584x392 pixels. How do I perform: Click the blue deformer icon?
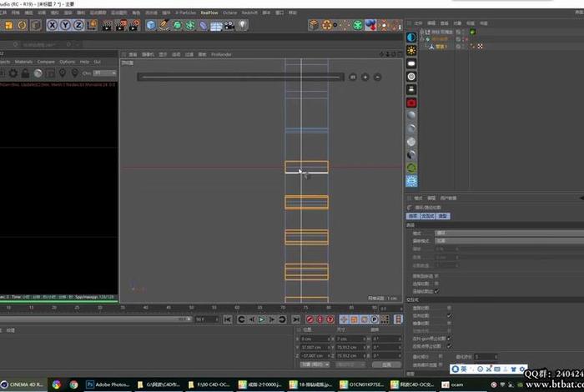pyautogui.click(x=203, y=25)
